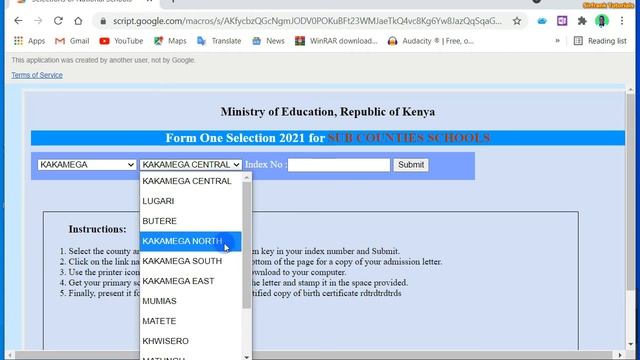Click the padlock site info icon
Image resolution: width=640 pixels, height=360 pixels.
[103, 21]
